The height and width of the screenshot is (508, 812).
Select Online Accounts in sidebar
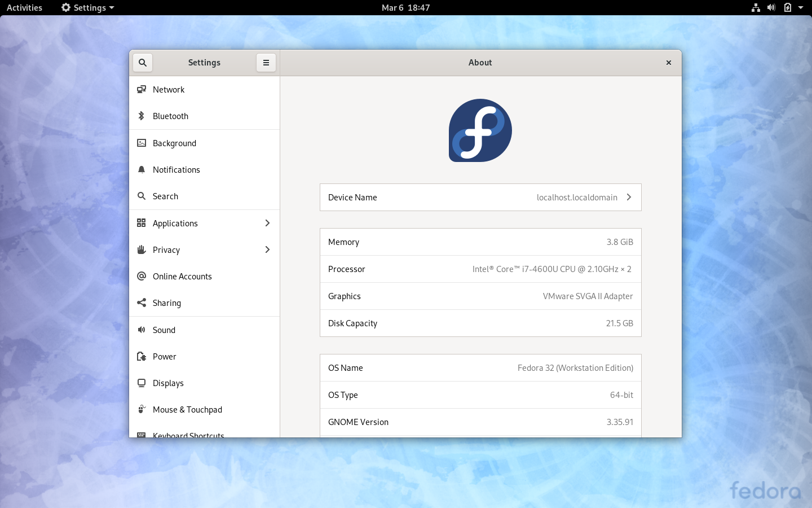pos(204,276)
